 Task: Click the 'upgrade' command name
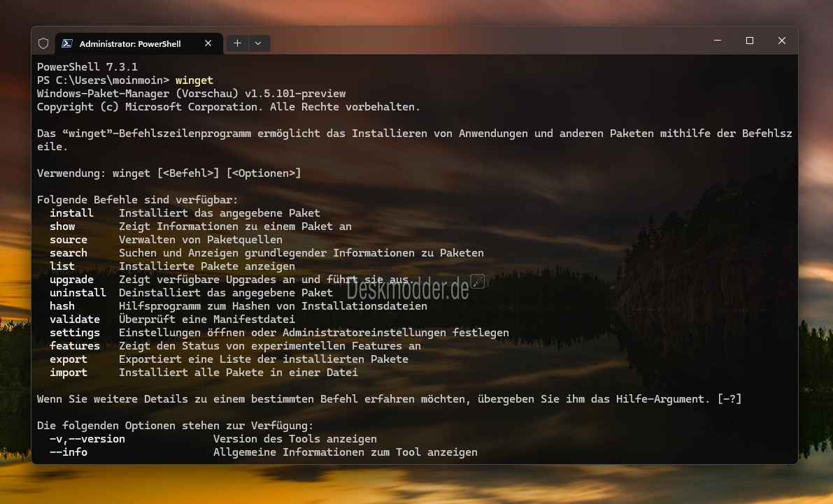(72, 280)
